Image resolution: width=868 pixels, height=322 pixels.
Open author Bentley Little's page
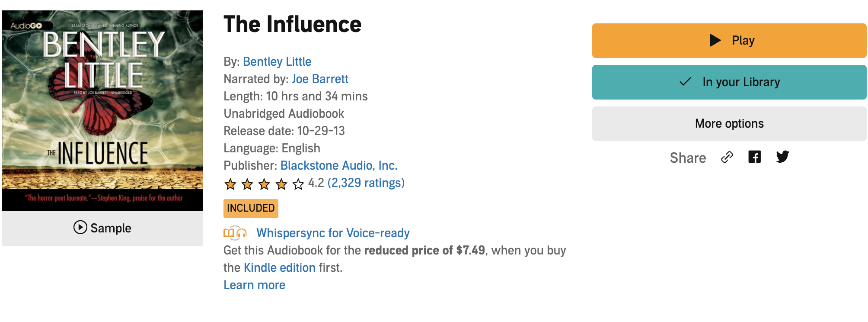277,61
